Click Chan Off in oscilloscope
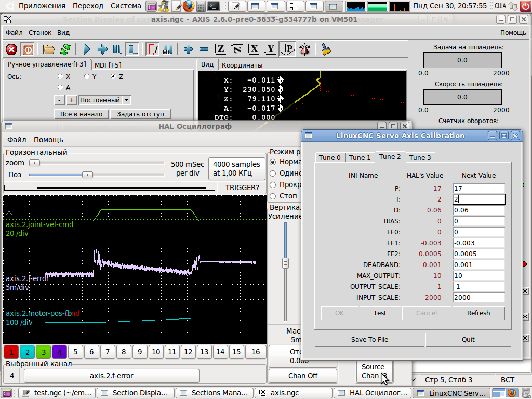532x399 pixels. point(303,376)
